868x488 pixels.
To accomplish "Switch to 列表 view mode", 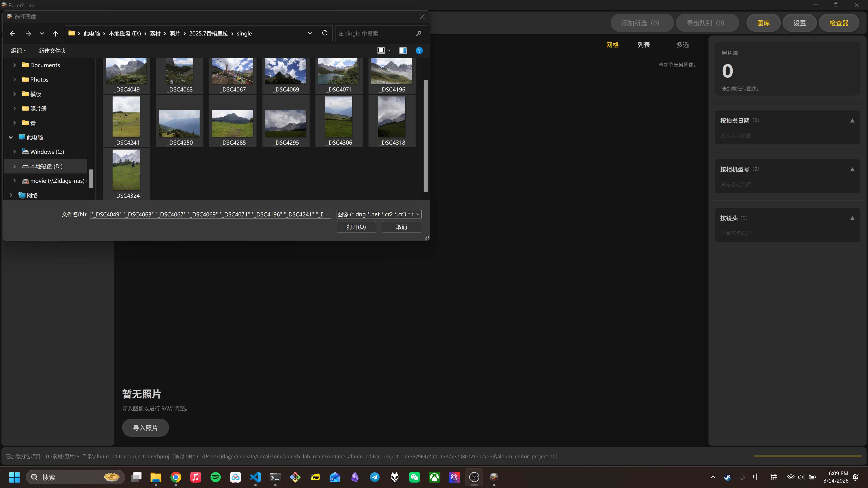I will 643,45.
